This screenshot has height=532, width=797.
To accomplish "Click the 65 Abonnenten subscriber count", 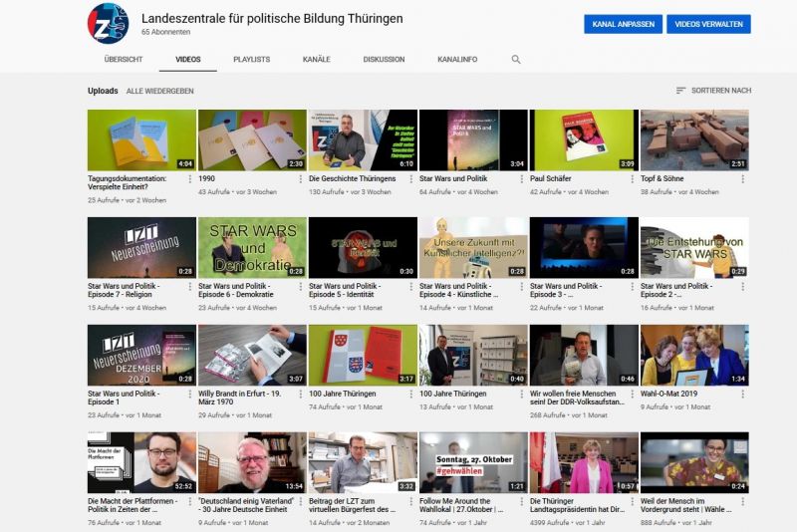I will (x=165, y=32).
